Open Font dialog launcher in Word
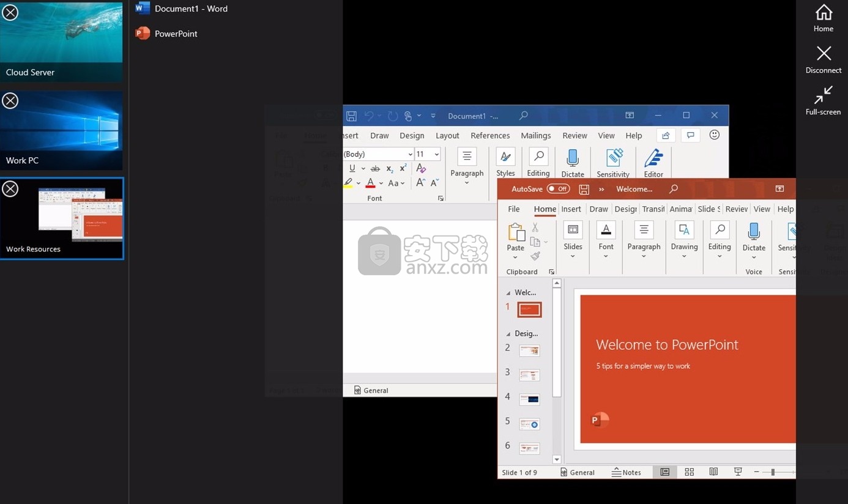848x504 pixels. tap(441, 198)
